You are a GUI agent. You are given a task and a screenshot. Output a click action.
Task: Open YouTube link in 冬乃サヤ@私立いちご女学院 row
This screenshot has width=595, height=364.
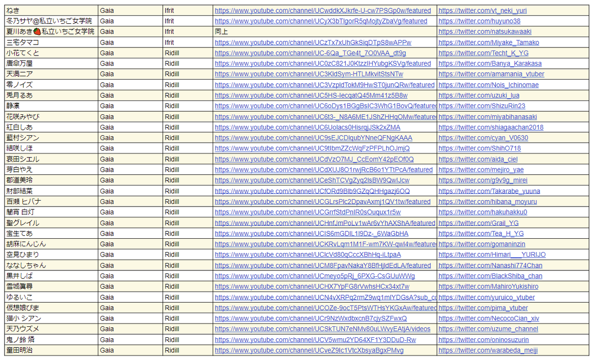coord(321,21)
